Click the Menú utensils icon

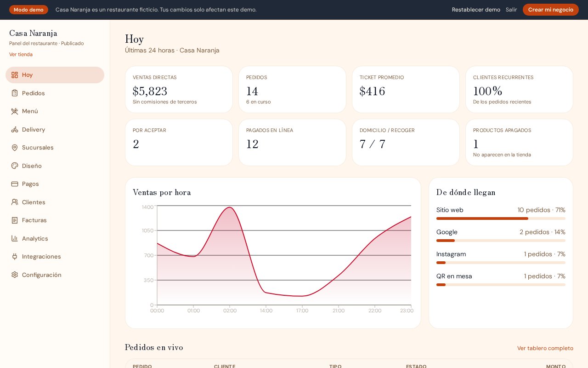(x=15, y=111)
